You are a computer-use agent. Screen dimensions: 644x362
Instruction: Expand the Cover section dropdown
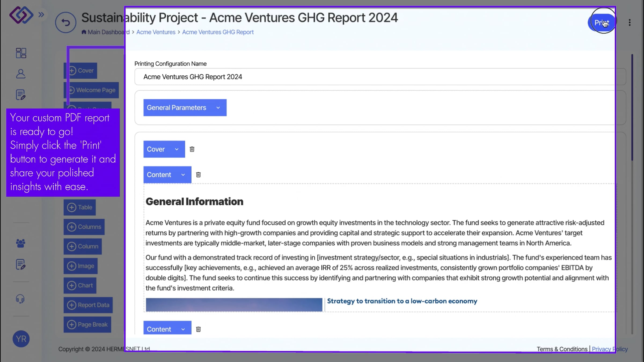(164, 149)
